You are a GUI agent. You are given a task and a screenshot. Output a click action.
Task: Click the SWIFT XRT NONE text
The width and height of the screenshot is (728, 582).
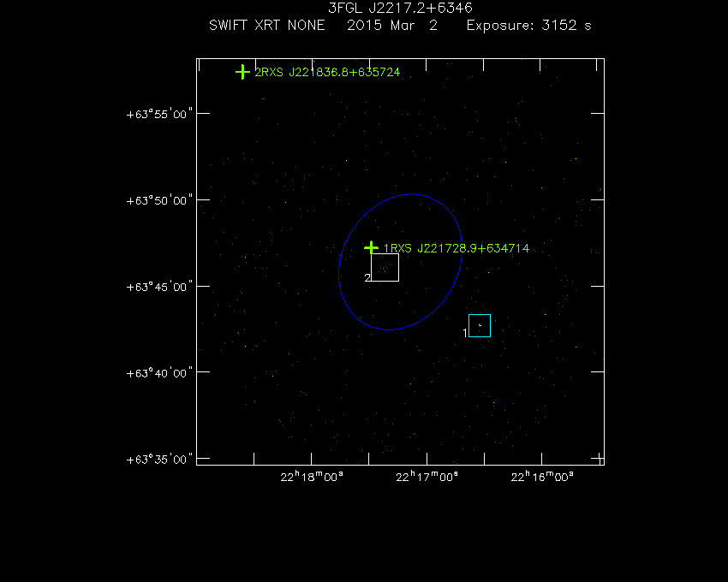[x=267, y=25]
